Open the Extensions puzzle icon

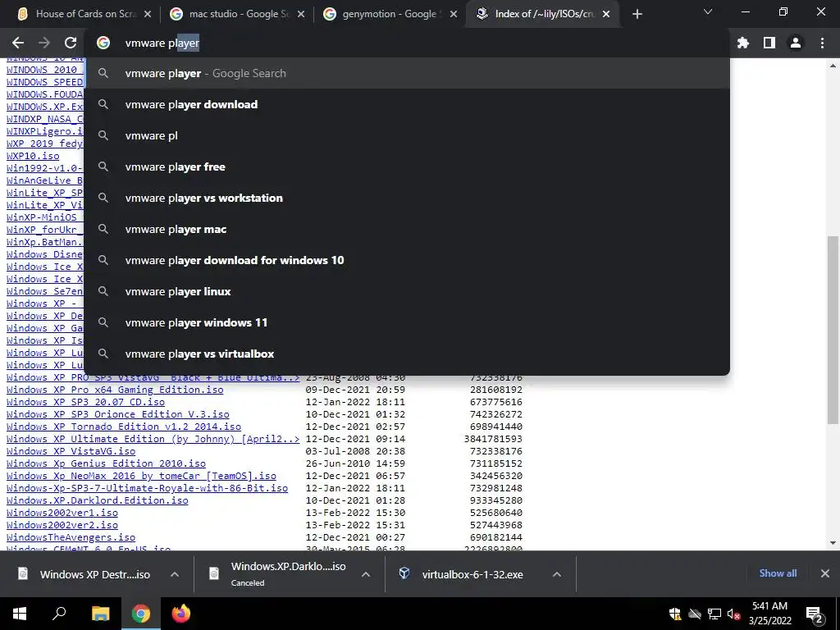743,43
